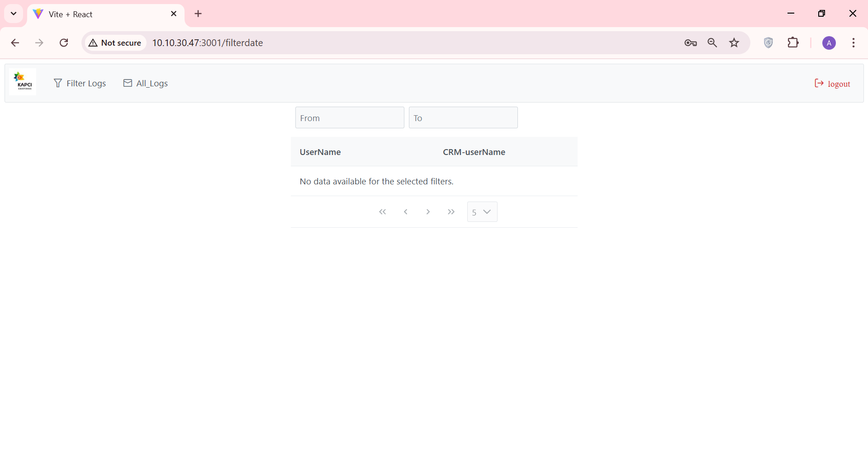Click the logout arrow icon

coord(819,83)
